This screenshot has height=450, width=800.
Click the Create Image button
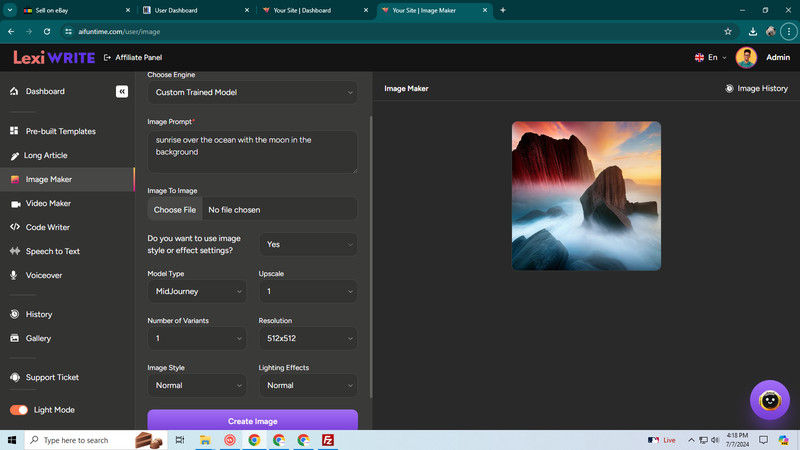pyautogui.click(x=252, y=420)
